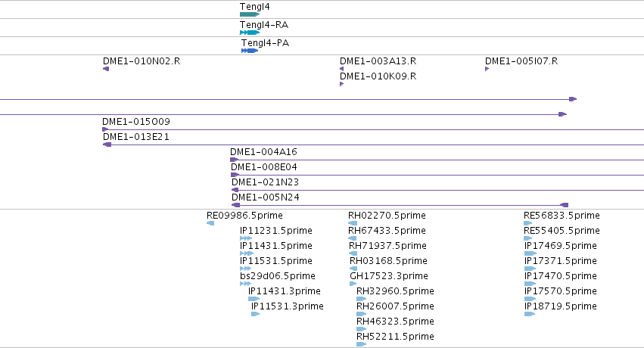Select the DME1-010N02.R arrow glyph
644x348 pixels.
[x=106, y=69]
